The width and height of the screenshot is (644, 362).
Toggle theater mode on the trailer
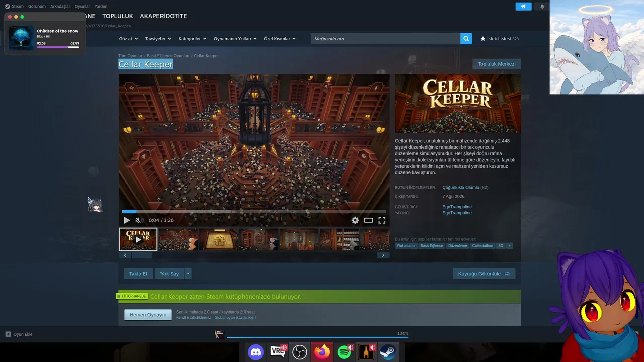click(369, 220)
